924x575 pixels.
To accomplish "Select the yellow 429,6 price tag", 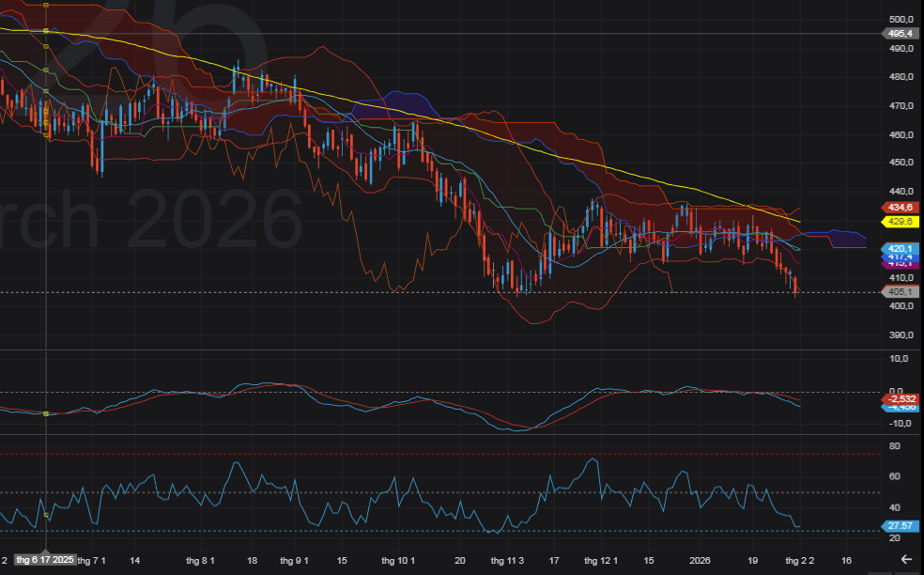I will (x=901, y=222).
